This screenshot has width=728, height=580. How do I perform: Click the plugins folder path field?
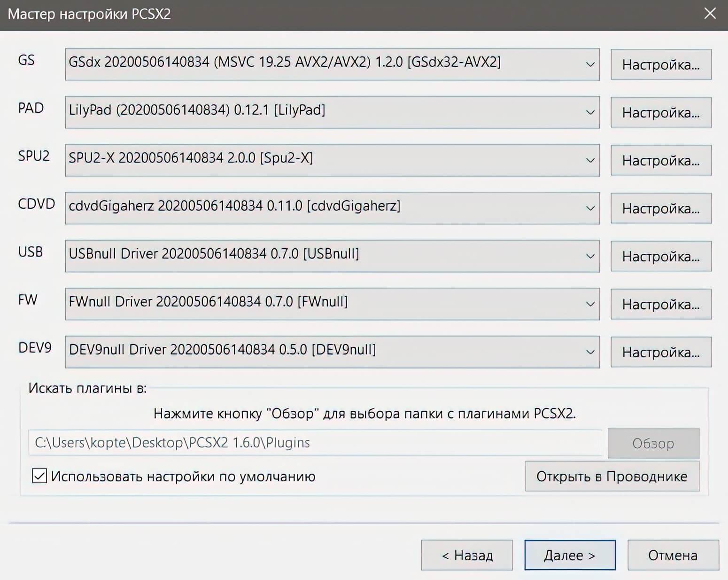315,443
